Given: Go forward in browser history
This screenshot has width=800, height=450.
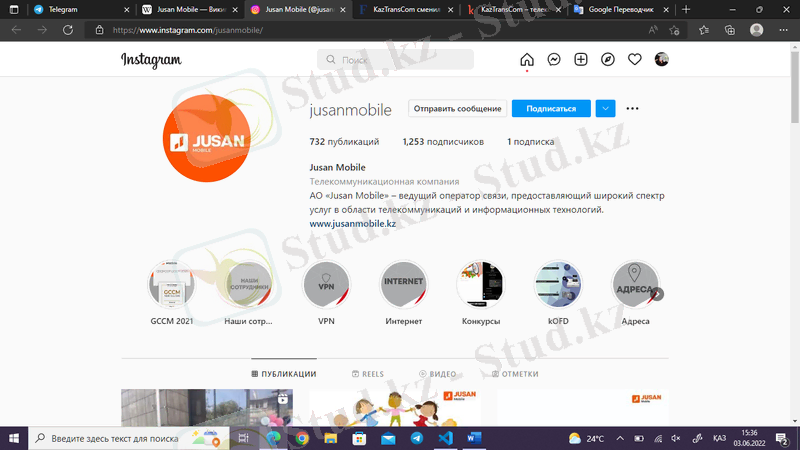Looking at the screenshot, I should tap(42, 30).
